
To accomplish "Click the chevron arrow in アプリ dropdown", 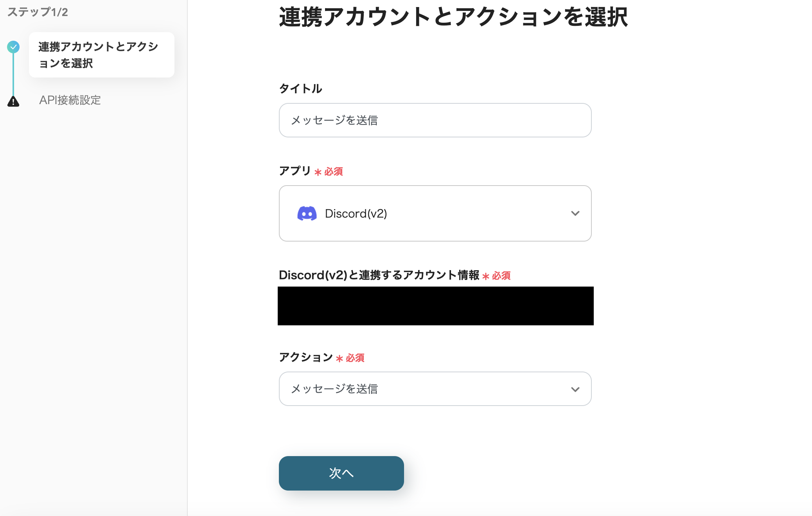I will pos(575,213).
